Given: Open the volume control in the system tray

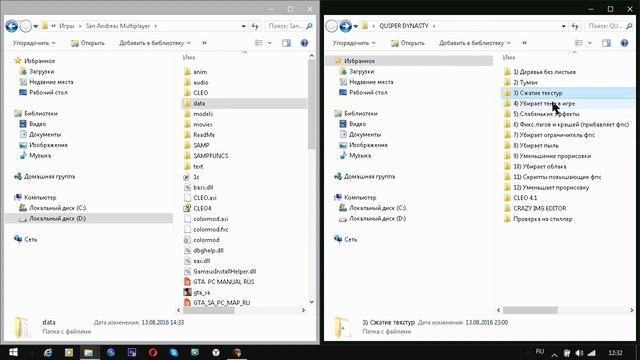Looking at the screenshot, I should [x=579, y=353].
